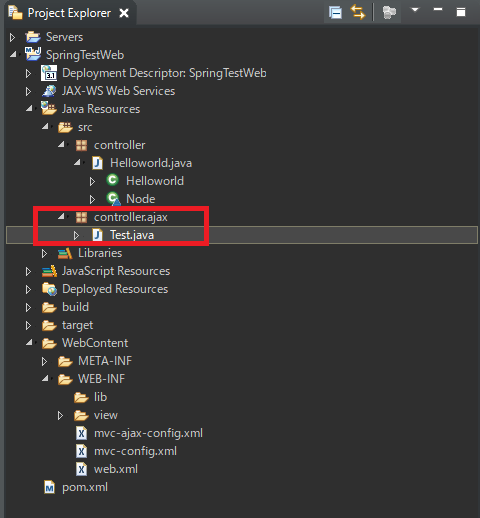Select the web.xml file
This screenshot has height=518, width=480.
116,469
